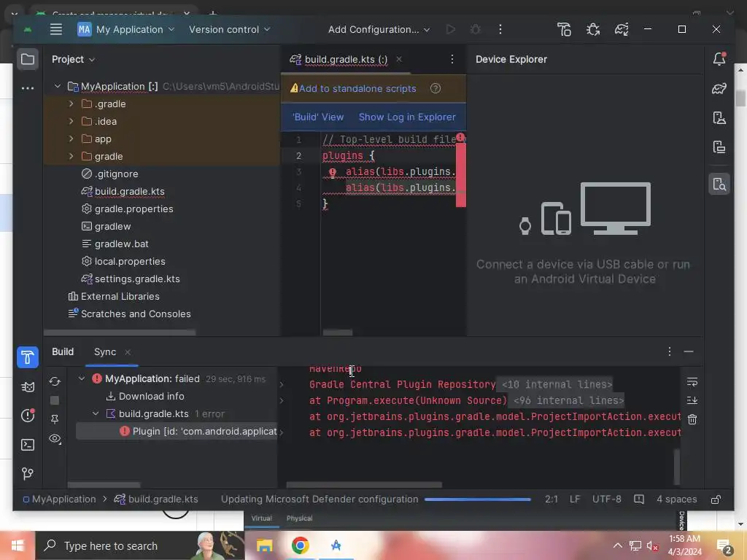
Task: Expand the app folder
Action: point(71,139)
